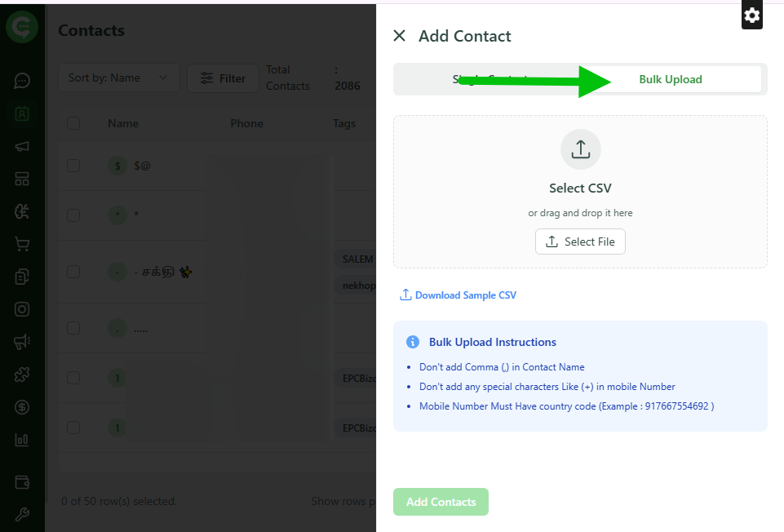
Task: Click the settings gear at top right
Action: click(751, 15)
